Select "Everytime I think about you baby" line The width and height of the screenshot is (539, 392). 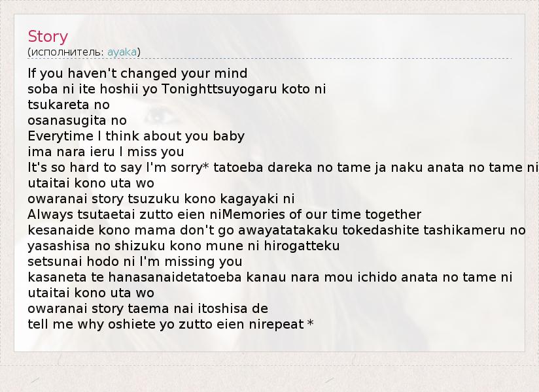[x=136, y=136]
